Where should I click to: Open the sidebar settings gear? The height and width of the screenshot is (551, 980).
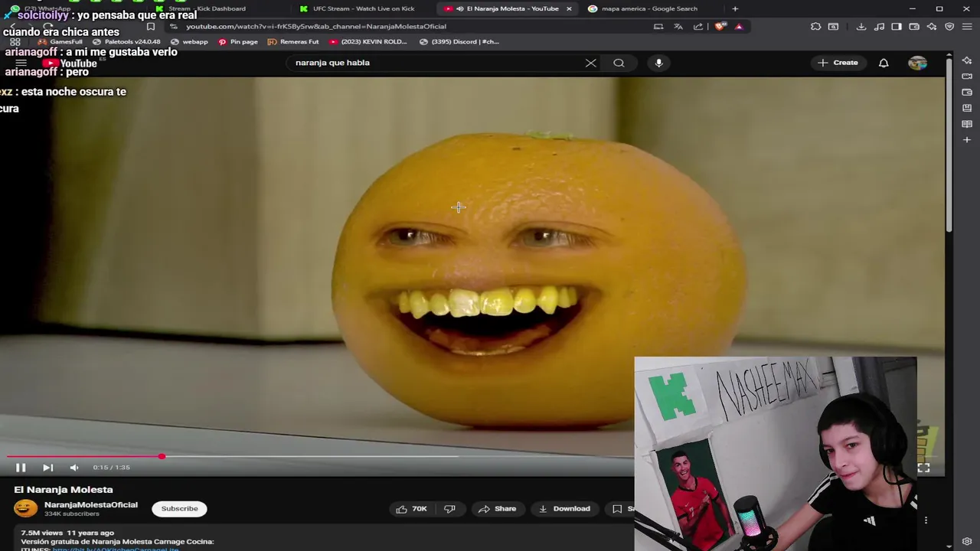(967, 542)
